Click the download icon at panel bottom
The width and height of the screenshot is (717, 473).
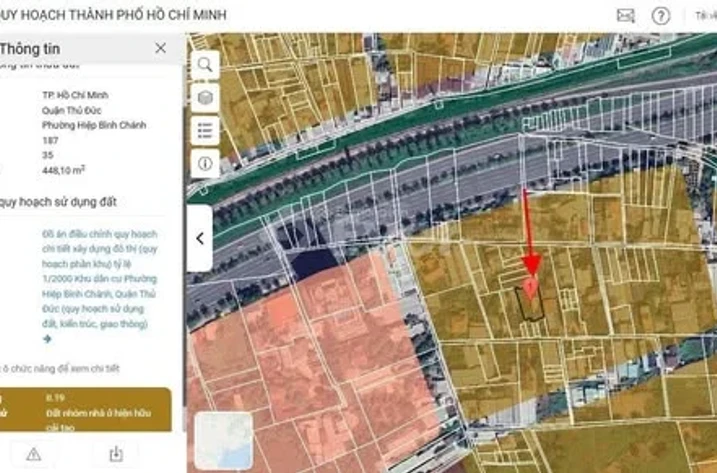click(115, 454)
